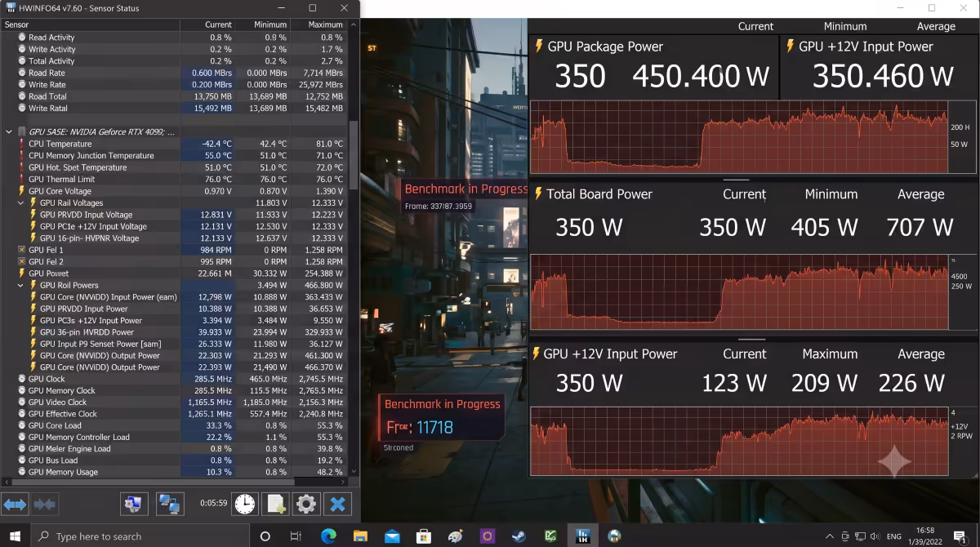980x547 pixels.
Task: Click the GPU chip icon in GPU SASE header row
Action: tap(21, 131)
